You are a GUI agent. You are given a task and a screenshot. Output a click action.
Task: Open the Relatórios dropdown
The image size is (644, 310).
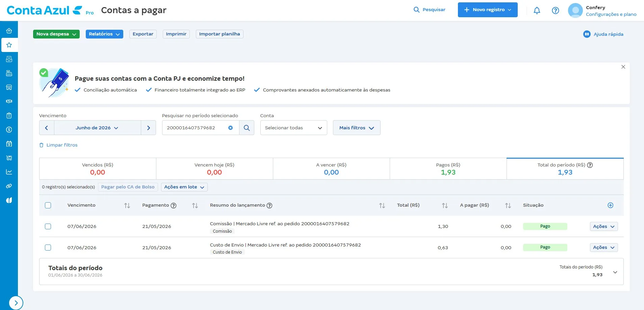coord(104,34)
